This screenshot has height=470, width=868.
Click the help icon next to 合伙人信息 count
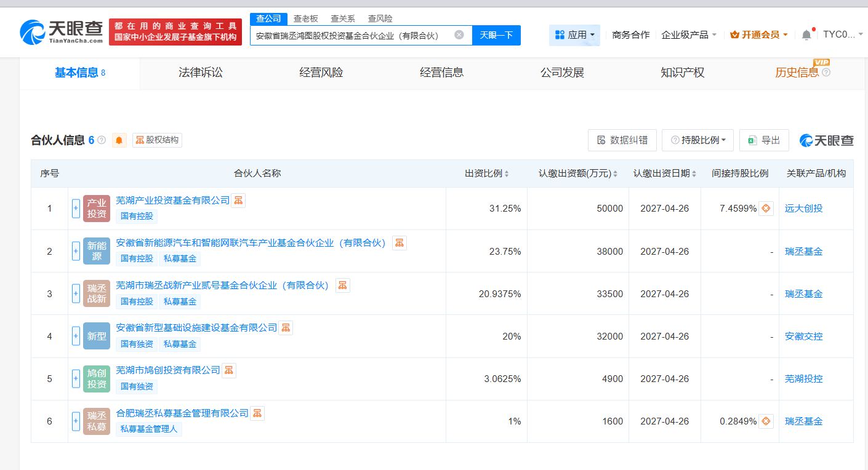[x=102, y=140]
